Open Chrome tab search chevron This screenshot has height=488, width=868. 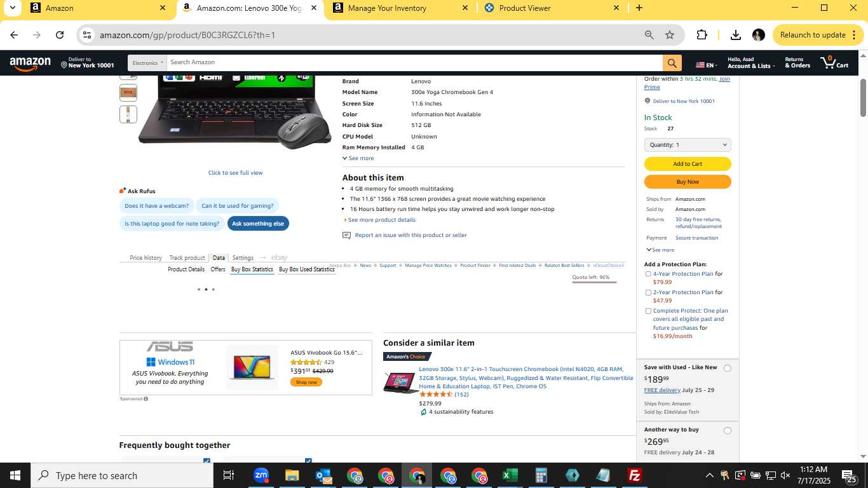tap(12, 8)
